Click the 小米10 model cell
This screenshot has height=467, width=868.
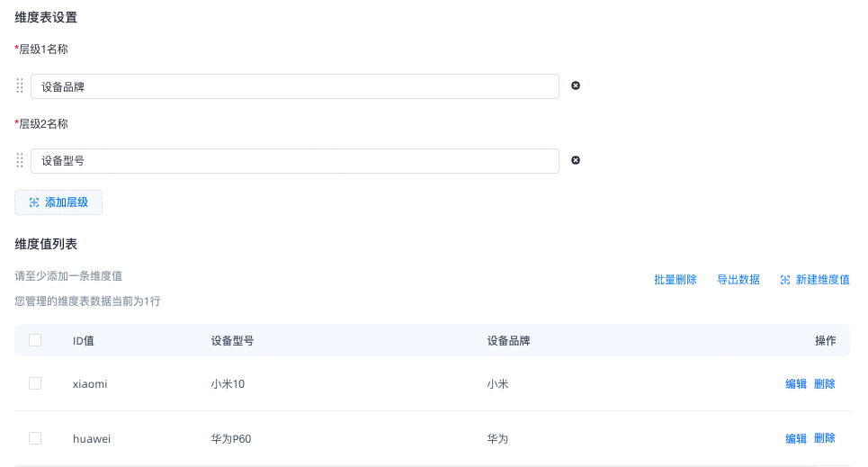pyautogui.click(x=228, y=384)
